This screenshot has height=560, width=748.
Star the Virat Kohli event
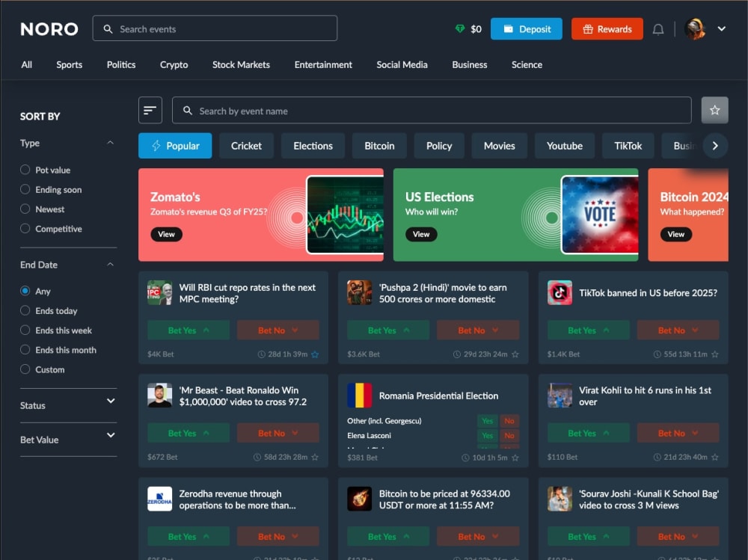click(714, 457)
